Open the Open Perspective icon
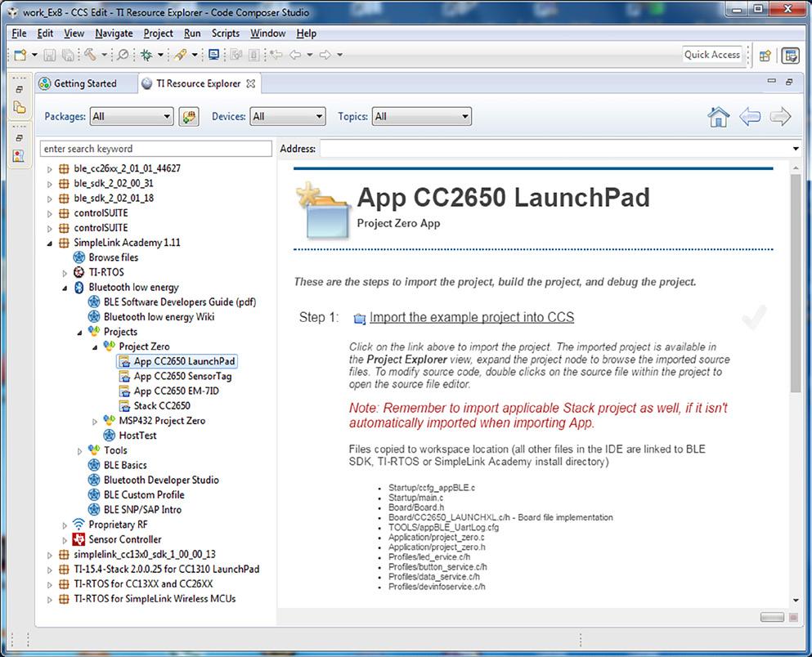Viewport: 812px width, 657px height. click(x=765, y=56)
